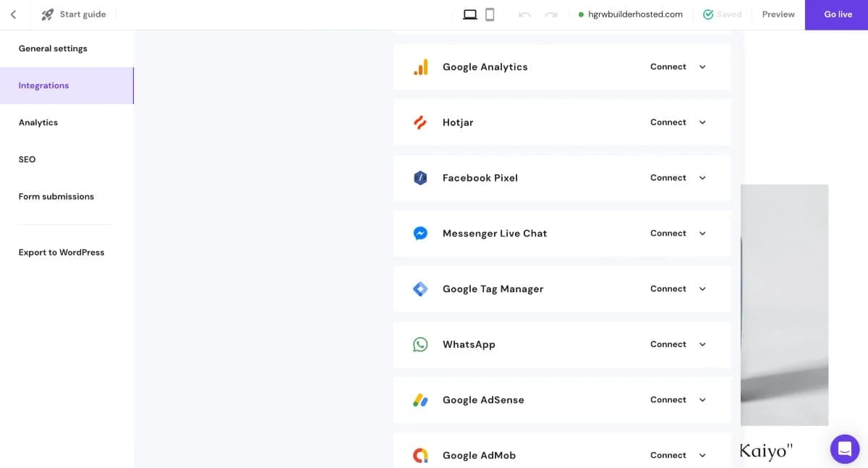Viewport: 868px width, 468px height.
Task: Connect WhatsApp integration
Action: (668, 344)
